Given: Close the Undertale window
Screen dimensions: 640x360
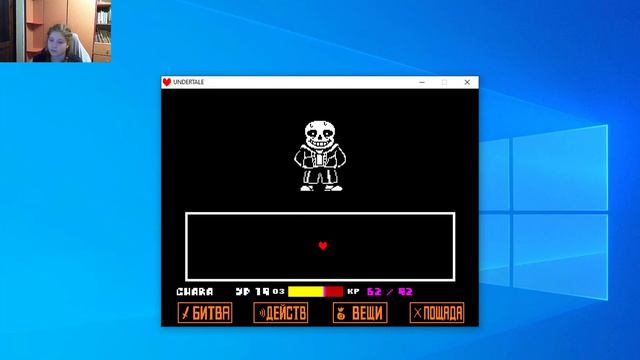Looking at the screenshot, I should 467,82.
